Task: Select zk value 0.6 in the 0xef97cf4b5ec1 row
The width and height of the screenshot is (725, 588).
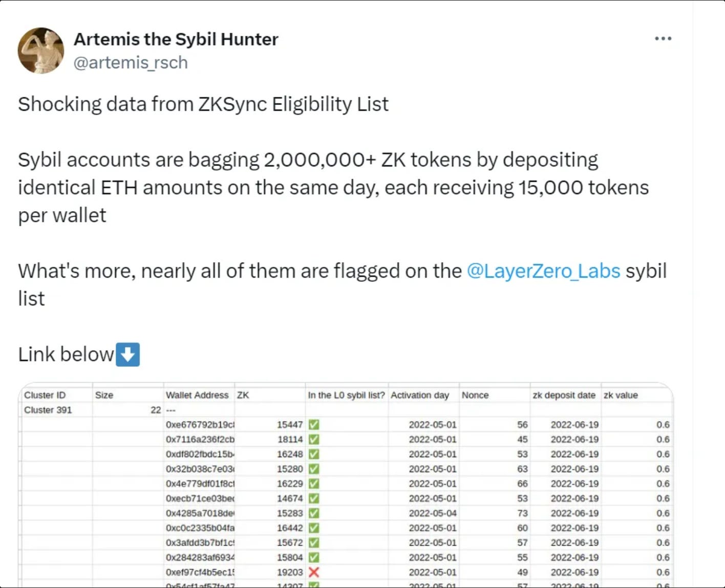Action: point(663,572)
